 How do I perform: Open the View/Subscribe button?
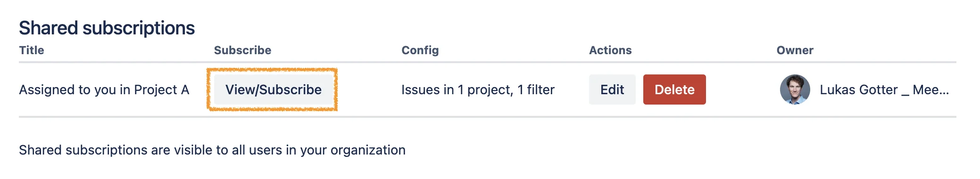pyautogui.click(x=273, y=89)
